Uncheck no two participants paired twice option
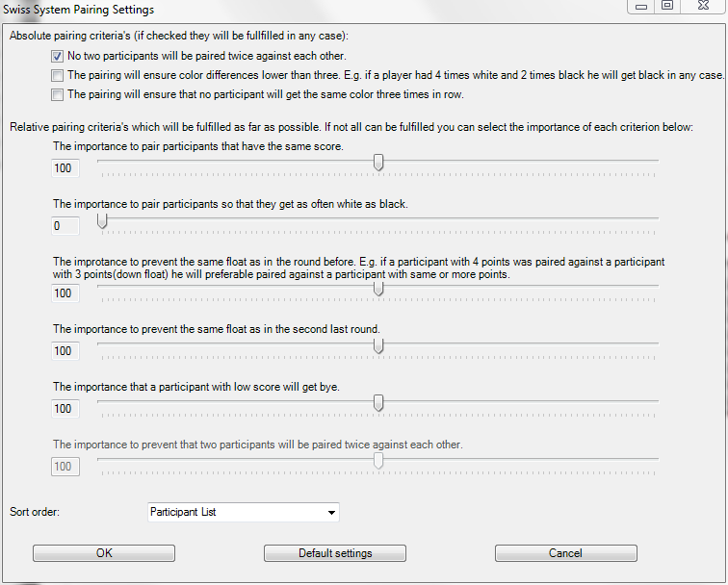 pyautogui.click(x=57, y=57)
